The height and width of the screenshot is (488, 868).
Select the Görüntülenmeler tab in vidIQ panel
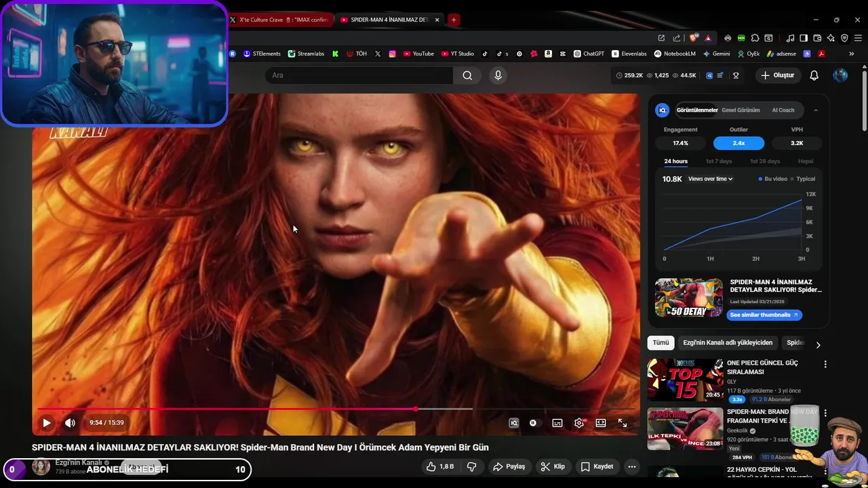click(697, 110)
